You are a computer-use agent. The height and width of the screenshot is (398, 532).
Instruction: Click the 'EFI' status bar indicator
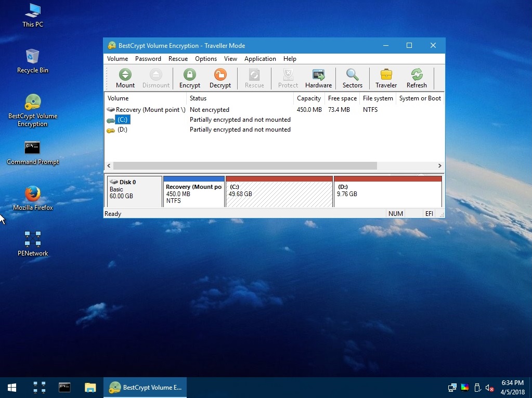(429, 214)
